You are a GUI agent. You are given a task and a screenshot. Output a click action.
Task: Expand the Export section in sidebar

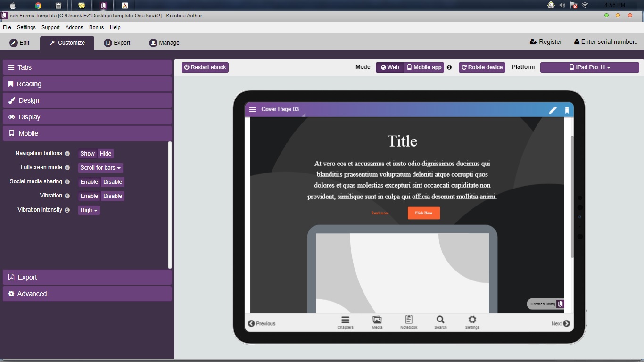(x=87, y=277)
